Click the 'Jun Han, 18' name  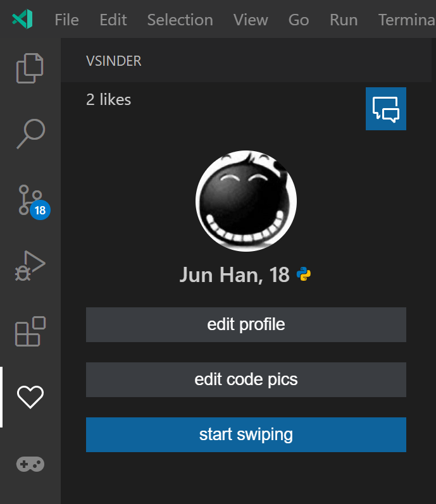(234, 275)
